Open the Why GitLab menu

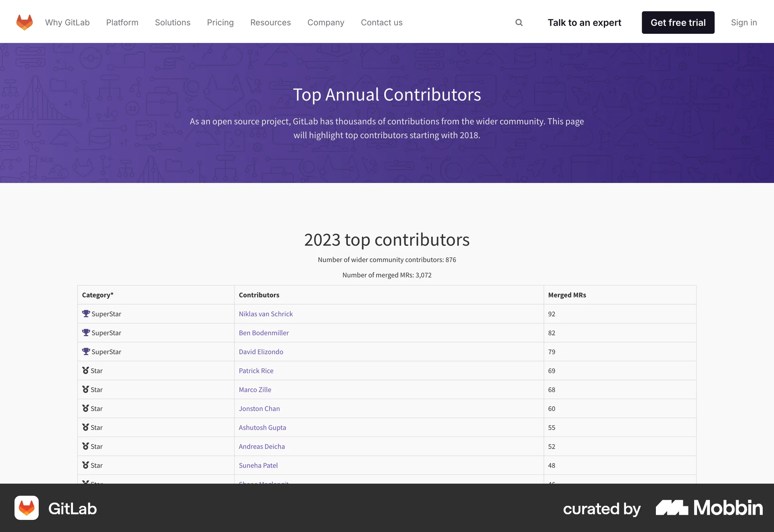(67, 23)
